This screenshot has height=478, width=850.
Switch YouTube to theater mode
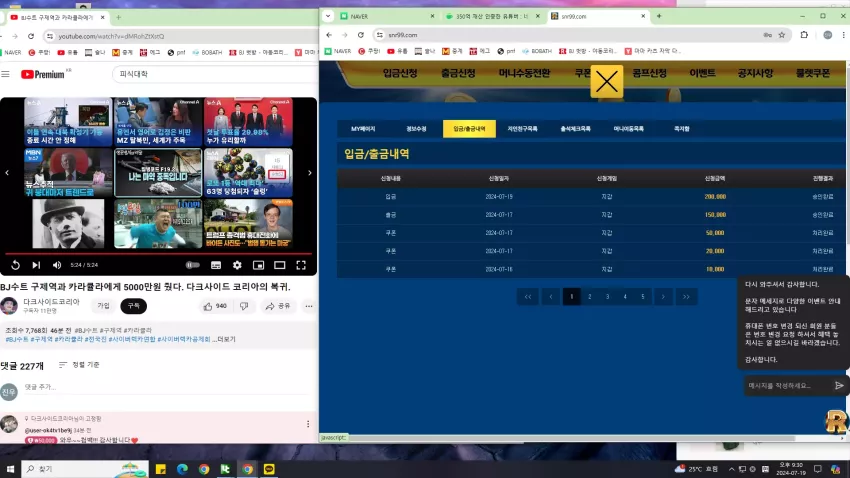[280, 265]
